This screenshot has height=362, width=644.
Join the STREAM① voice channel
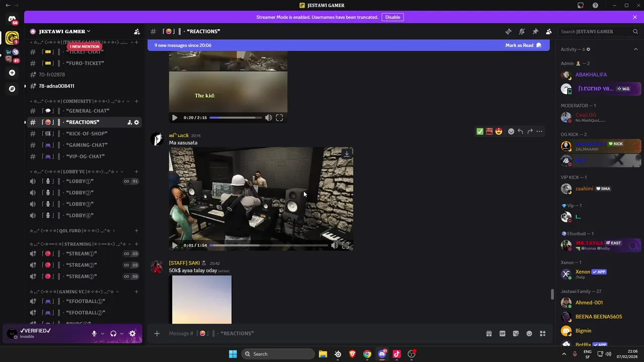pyautogui.click(x=85, y=254)
